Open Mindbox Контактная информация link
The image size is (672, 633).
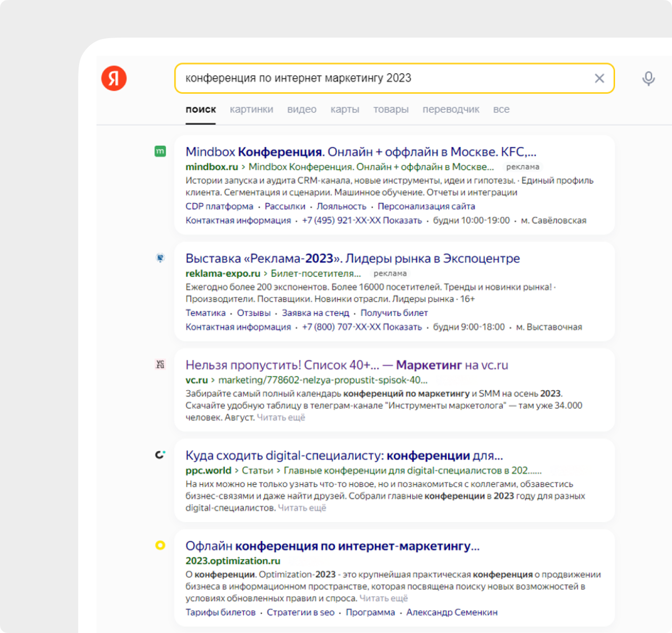(x=238, y=220)
